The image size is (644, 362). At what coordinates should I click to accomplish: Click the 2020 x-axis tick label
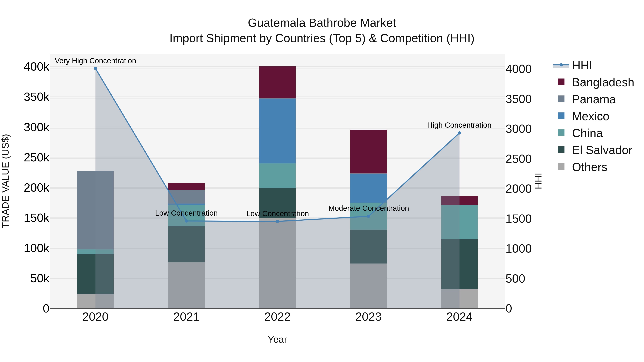(x=95, y=317)
